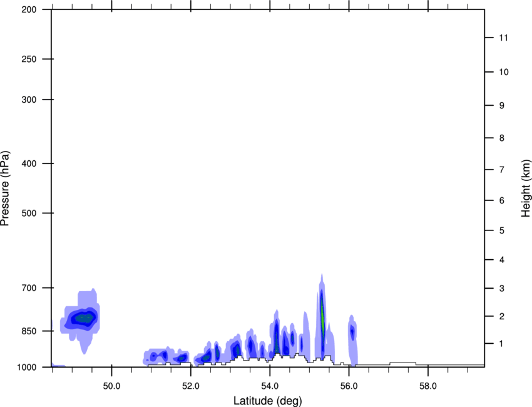Click the 50.0 latitude tick label

click(111, 386)
